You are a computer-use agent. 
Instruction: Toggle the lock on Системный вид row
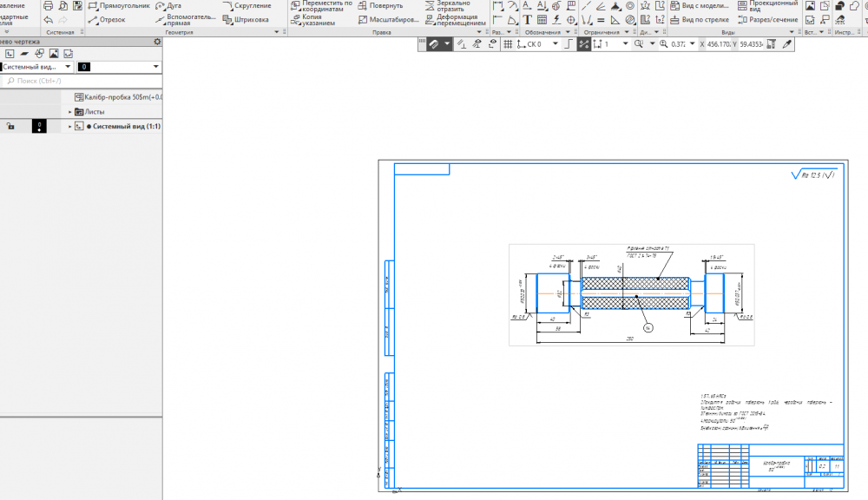[10, 126]
